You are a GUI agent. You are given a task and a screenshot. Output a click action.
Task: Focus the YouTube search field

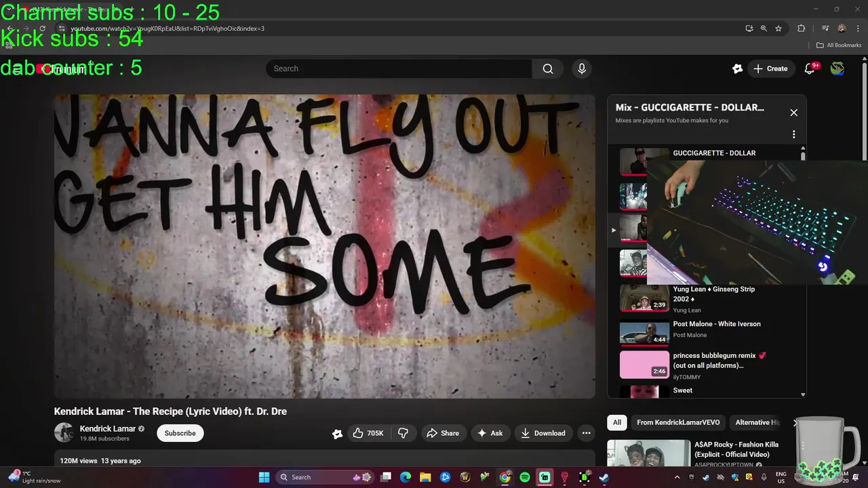(x=399, y=68)
